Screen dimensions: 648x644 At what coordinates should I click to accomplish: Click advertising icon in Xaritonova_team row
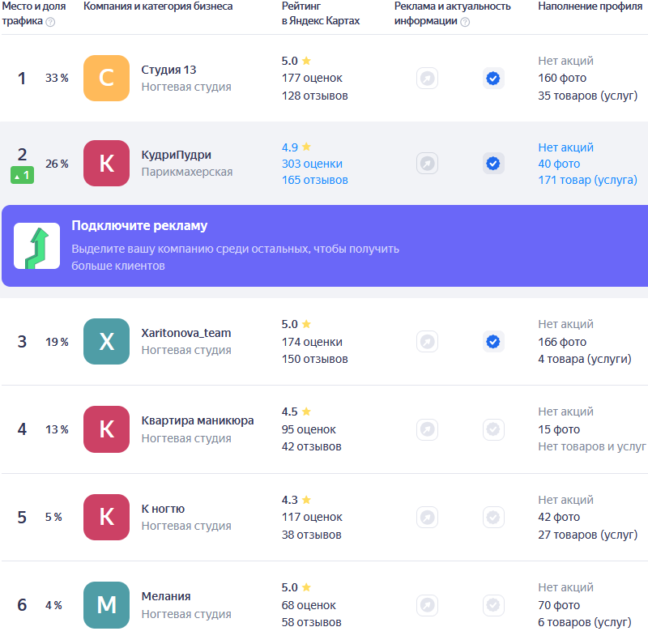[428, 342]
